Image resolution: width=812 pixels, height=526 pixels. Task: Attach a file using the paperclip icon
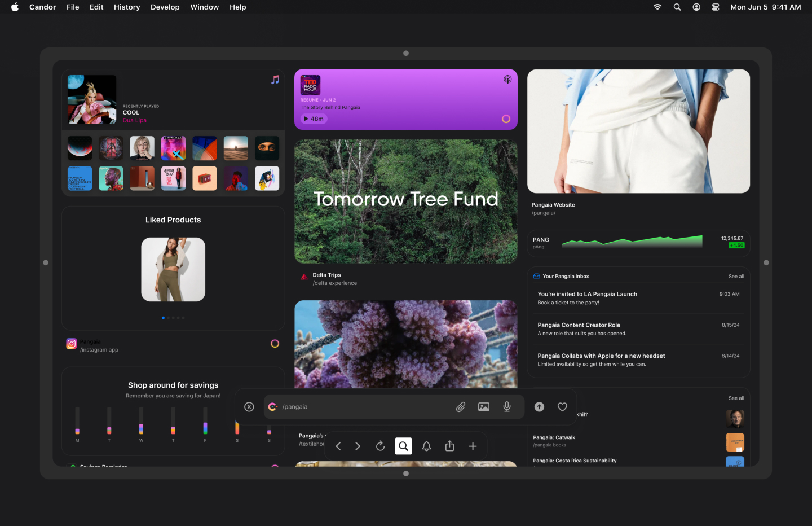coord(461,407)
